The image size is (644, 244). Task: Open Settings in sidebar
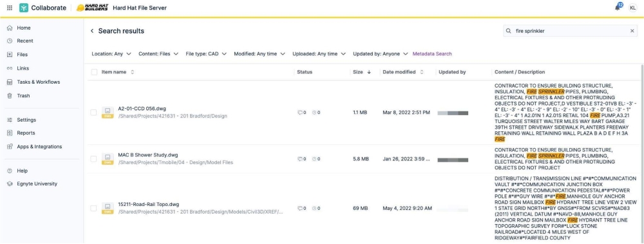click(26, 120)
